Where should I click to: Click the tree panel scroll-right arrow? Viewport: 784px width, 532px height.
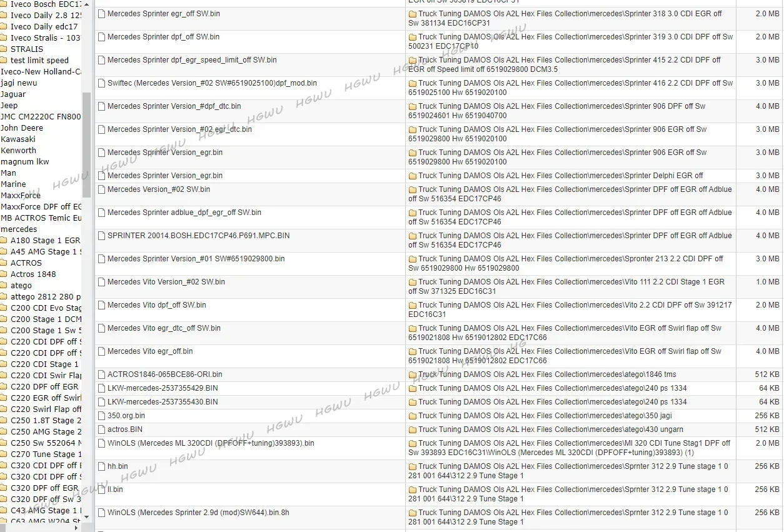(x=78, y=527)
